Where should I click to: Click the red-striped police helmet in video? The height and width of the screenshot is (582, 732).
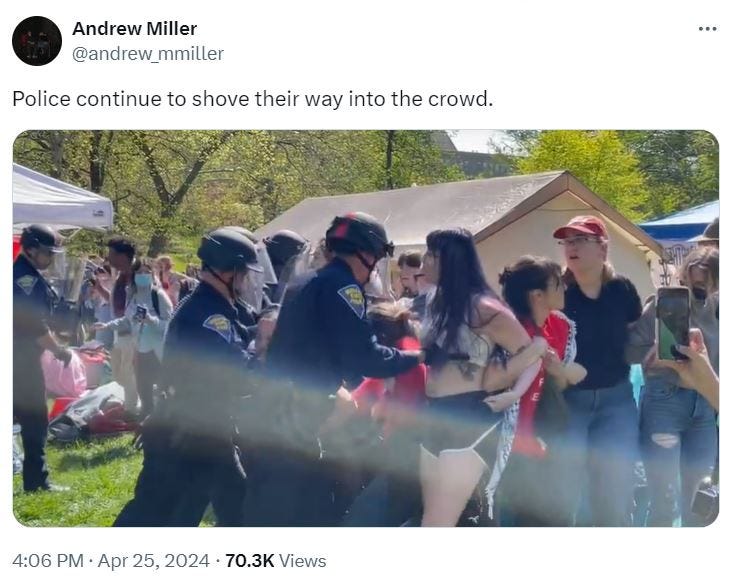(x=359, y=233)
